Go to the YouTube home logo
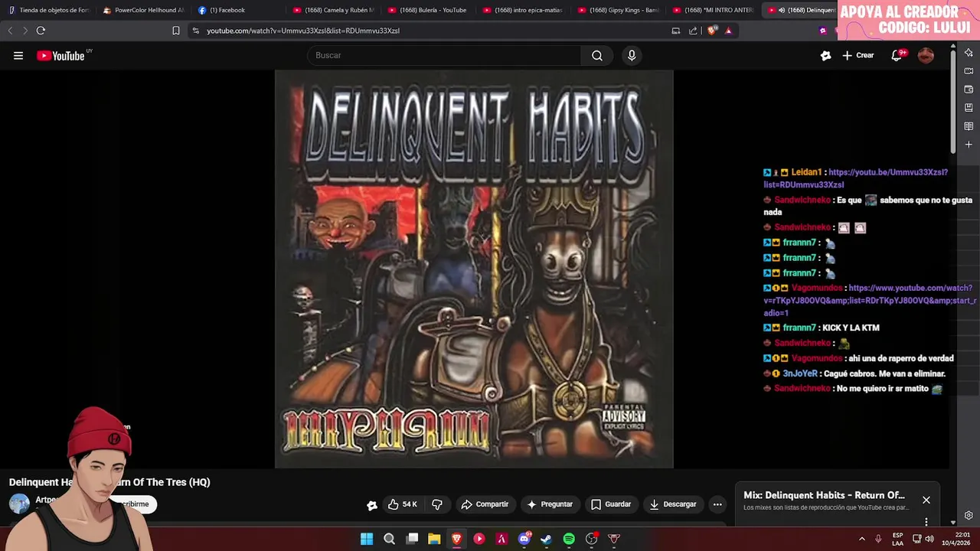This screenshot has height=551, width=980. point(61,55)
